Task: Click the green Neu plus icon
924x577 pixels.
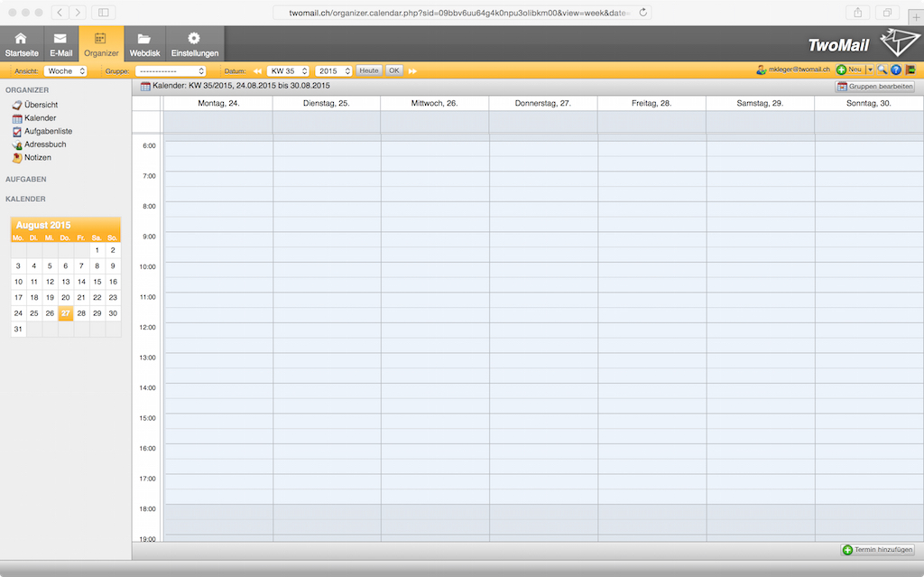Action: [x=842, y=70]
